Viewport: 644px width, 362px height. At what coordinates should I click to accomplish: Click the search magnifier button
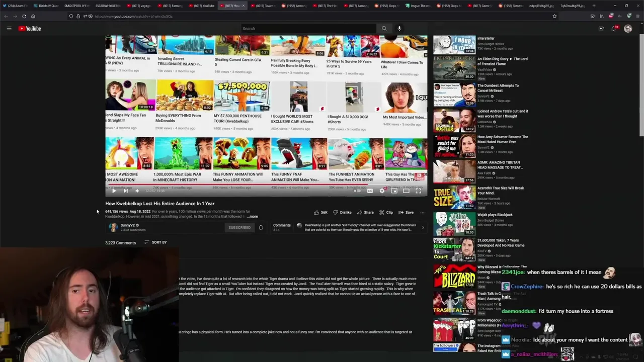(384, 29)
